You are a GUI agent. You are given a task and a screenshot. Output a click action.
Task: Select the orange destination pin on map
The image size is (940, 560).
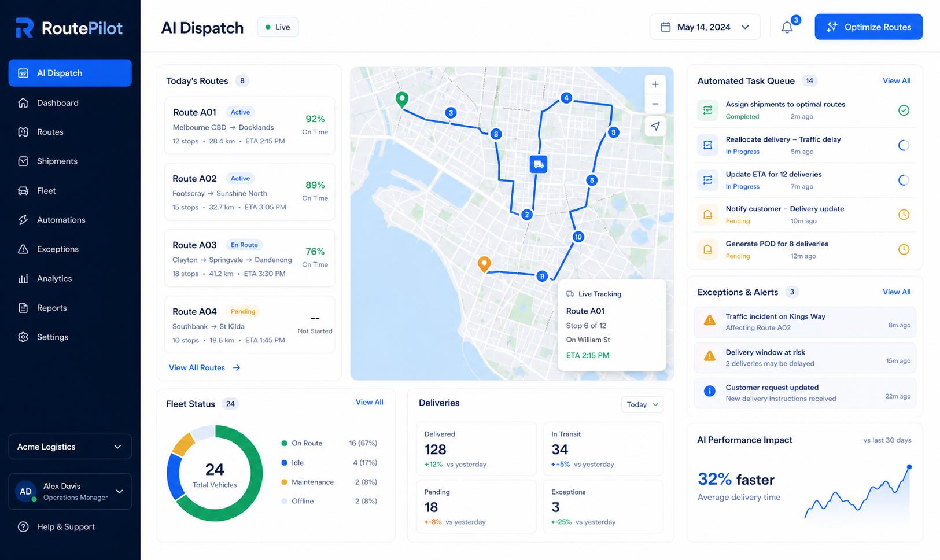pos(484,264)
